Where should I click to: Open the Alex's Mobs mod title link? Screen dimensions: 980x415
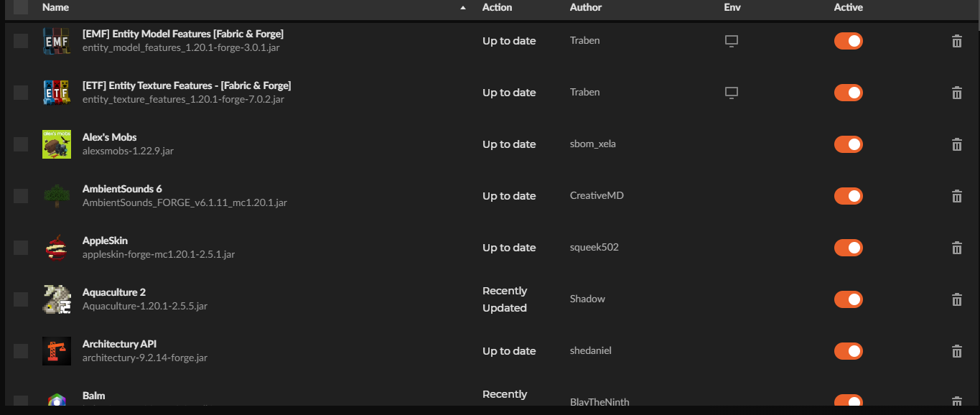[x=109, y=137]
